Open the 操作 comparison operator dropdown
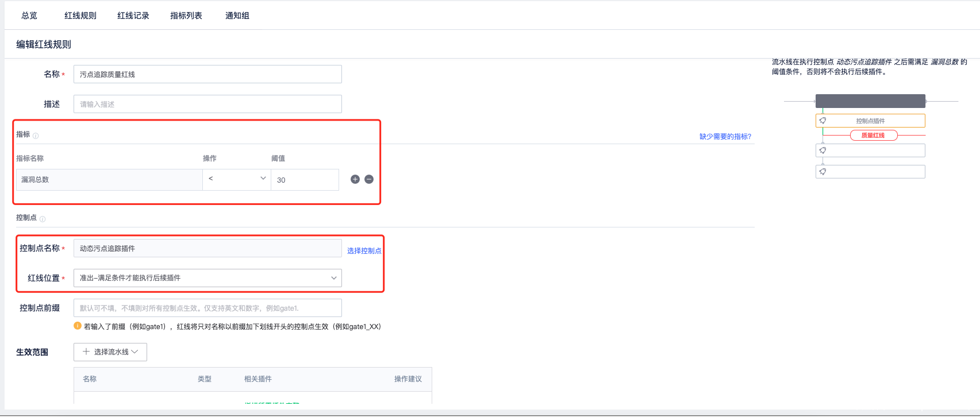 (236, 179)
